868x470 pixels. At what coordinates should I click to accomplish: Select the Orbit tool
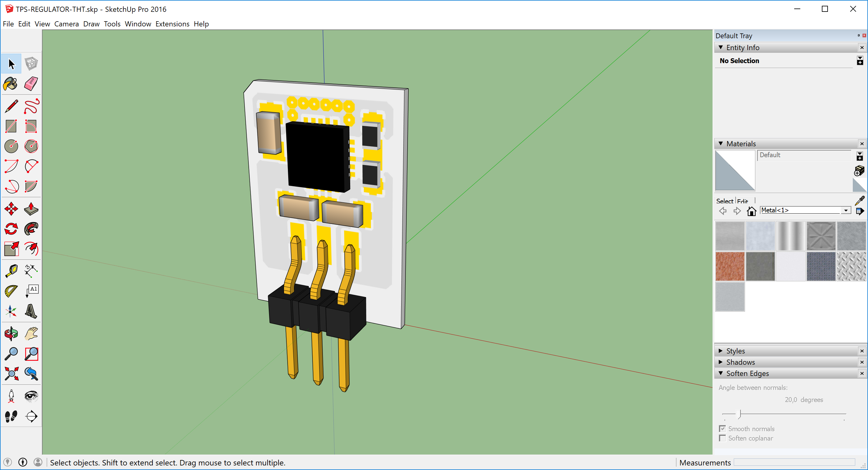11,334
